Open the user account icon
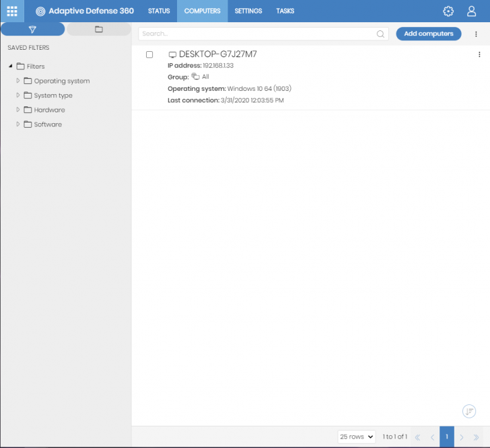Image resolution: width=490 pixels, height=448 pixels. [x=471, y=11]
